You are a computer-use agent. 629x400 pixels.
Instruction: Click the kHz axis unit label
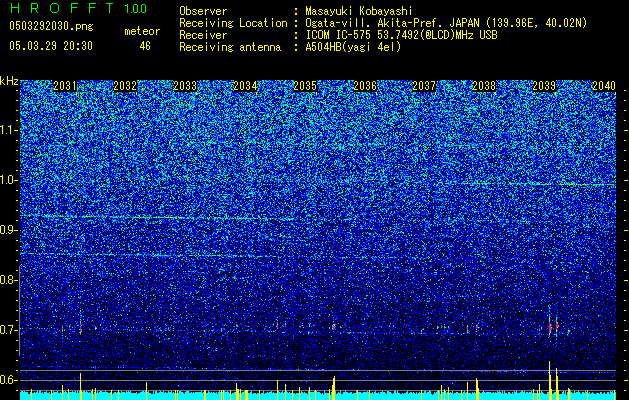point(9,81)
